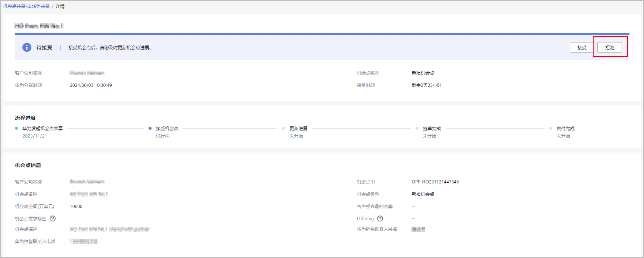Click the opportunity ID OPP-HO231121447345
This screenshot has width=644, height=258.
click(435, 182)
